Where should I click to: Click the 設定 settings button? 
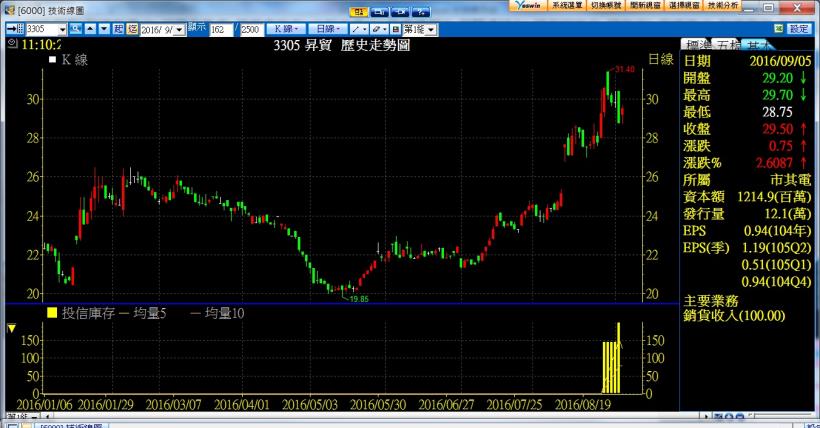(799, 30)
